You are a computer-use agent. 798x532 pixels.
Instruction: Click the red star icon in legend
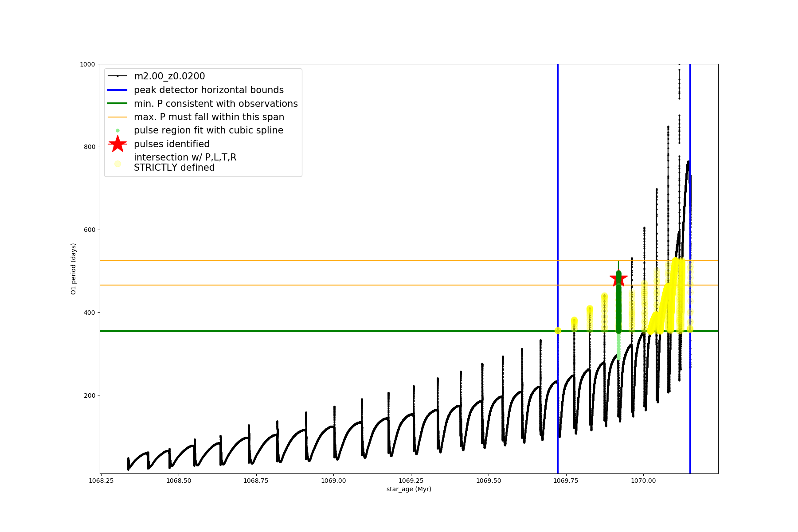click(117, 144)
